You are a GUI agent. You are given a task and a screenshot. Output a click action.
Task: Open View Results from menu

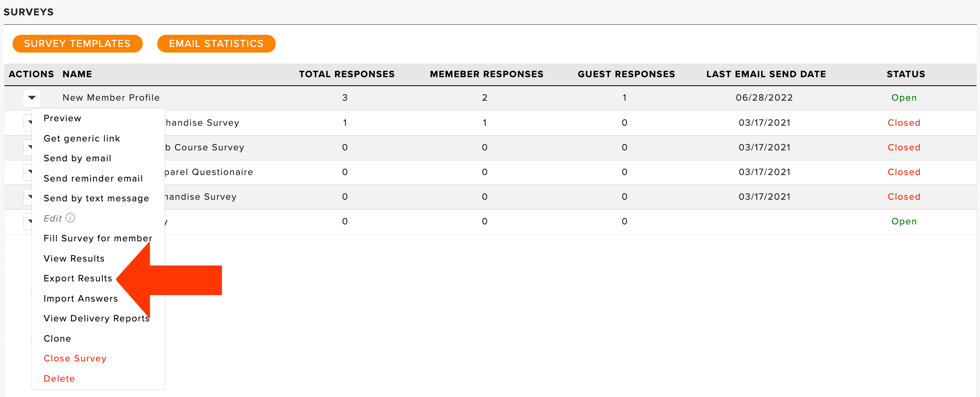click(x=74, y=259)
